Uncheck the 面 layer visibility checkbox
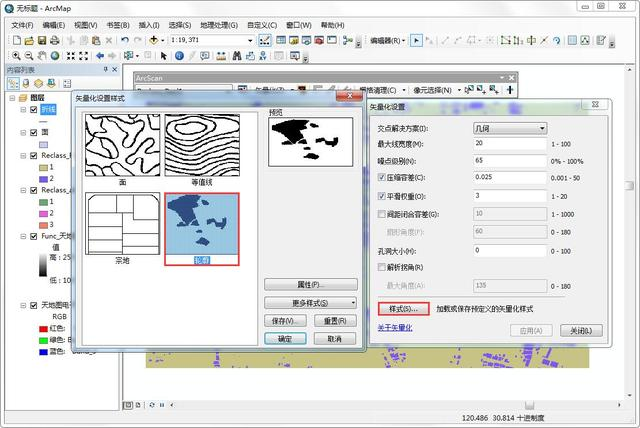Image resolution: width=640 pixels, height=428 pixels. tap(34, 132)
